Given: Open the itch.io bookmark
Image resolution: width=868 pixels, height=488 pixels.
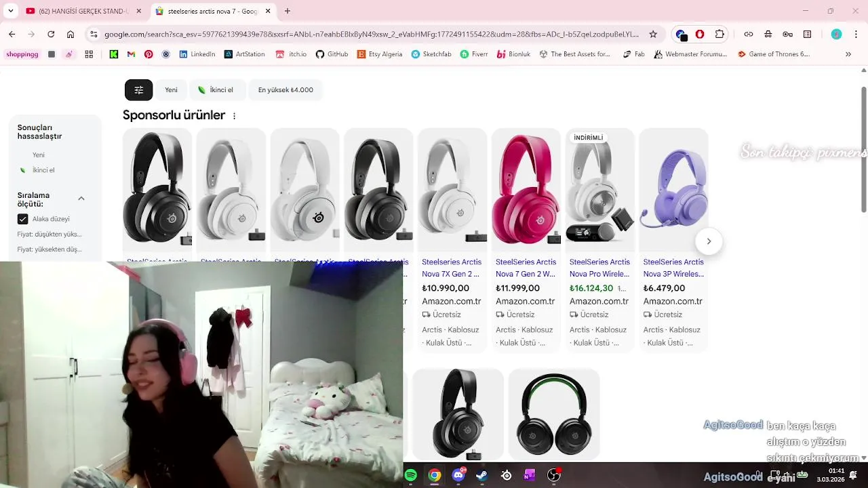Looking at the screenshot, I should click(291, 54).
